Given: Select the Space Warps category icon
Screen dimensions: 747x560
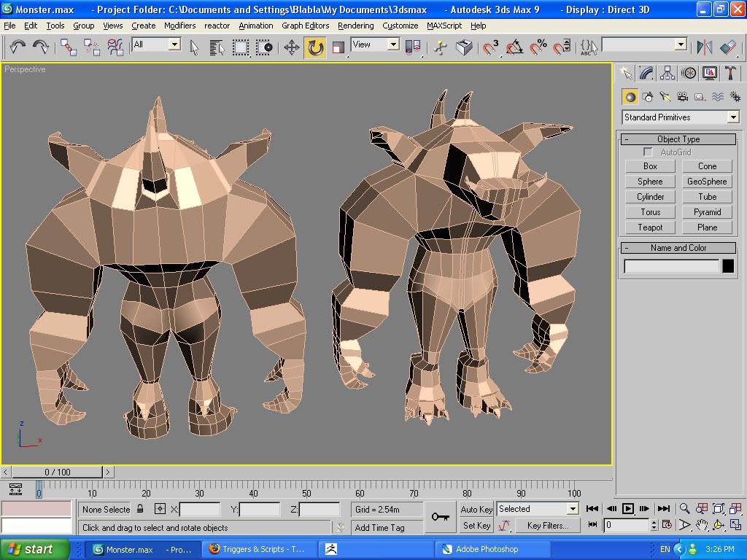Looking at the screenshot, I should (718, 97).
